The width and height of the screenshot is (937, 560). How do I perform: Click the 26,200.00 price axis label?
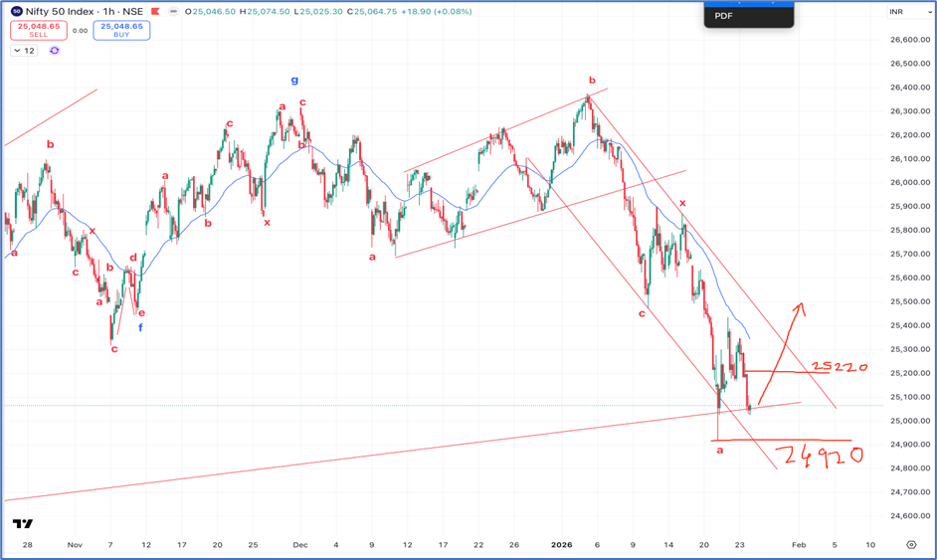tap(910, 135)
